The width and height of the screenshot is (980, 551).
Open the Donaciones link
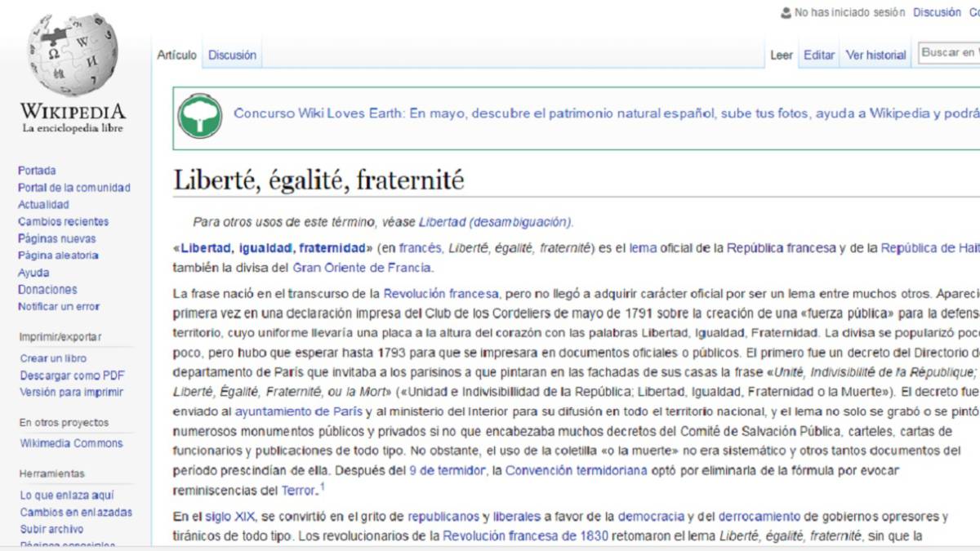click(x=47, y=290)
